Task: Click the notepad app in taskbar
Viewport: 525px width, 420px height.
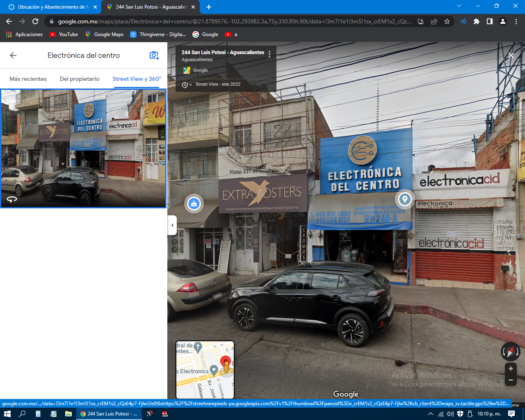Action: click(x=53, y=414)
